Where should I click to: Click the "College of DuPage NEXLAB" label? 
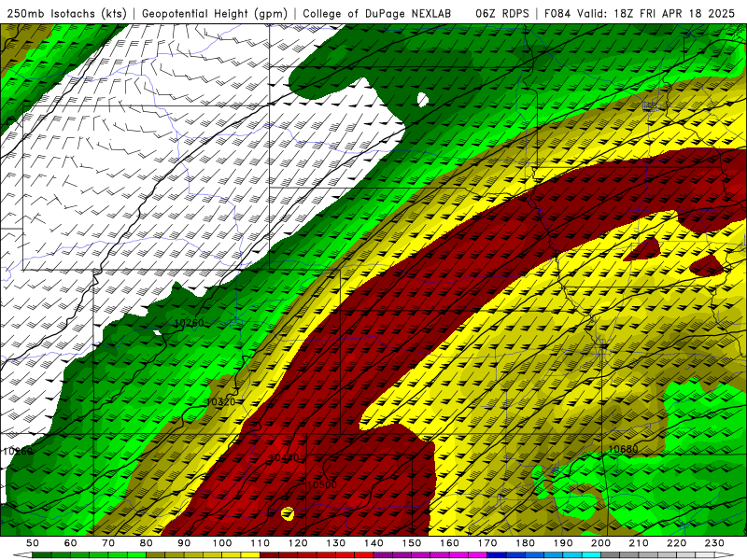click(377, 13)
